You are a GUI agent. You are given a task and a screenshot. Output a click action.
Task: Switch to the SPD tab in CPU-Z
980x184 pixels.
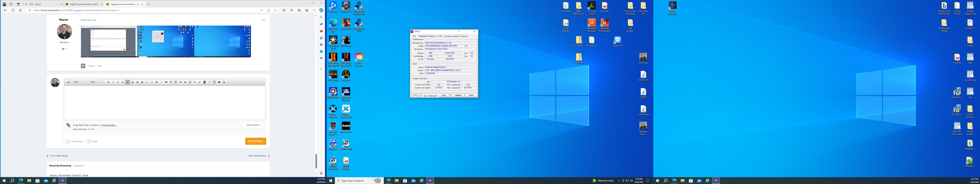(440, 36)
